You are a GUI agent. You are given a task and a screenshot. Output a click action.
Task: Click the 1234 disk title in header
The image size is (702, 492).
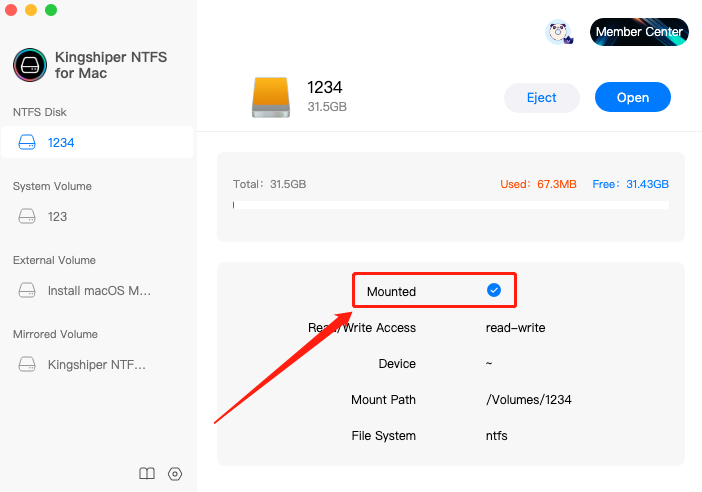click(325, 87)
